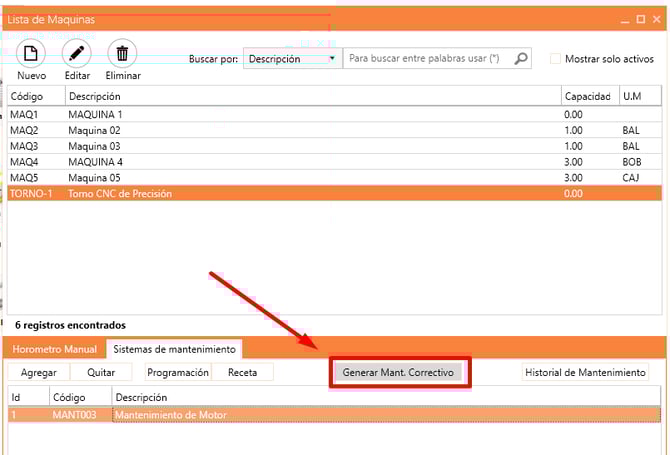This screenshot has width=670, height=455.
Task: Click the Eliminar trash icon
Action: tap(123, 54)
